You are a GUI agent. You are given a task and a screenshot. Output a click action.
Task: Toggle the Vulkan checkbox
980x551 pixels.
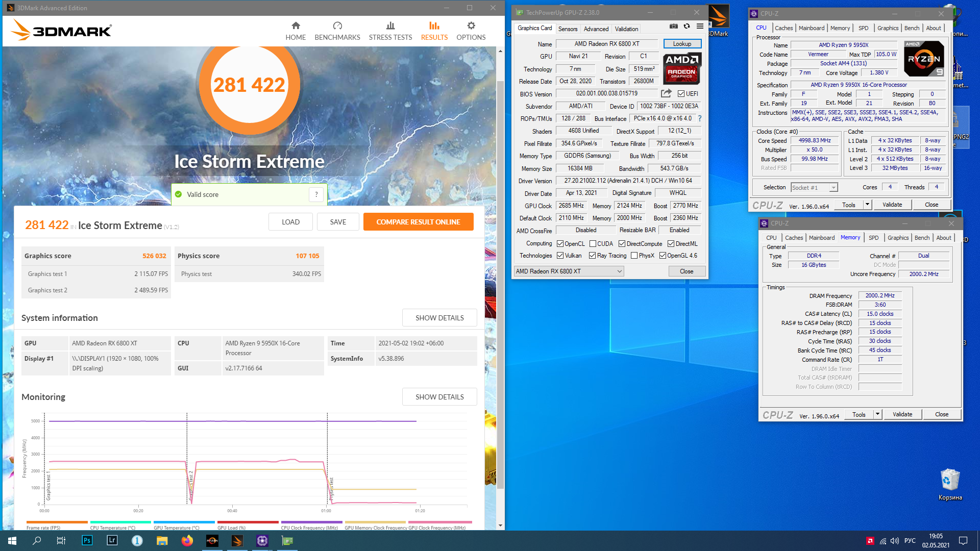(x=560, y=256)
